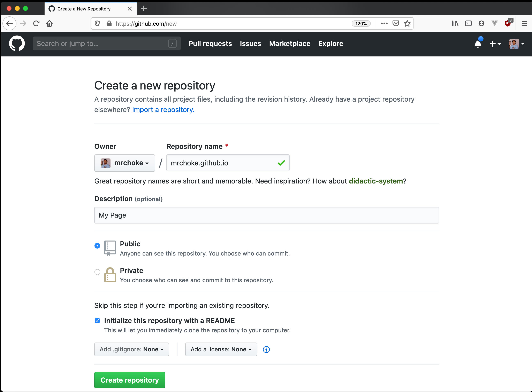Viewport: 532px width, 392px height.
Task: Click the bookmark star in address bar
Action: [407, 23]
